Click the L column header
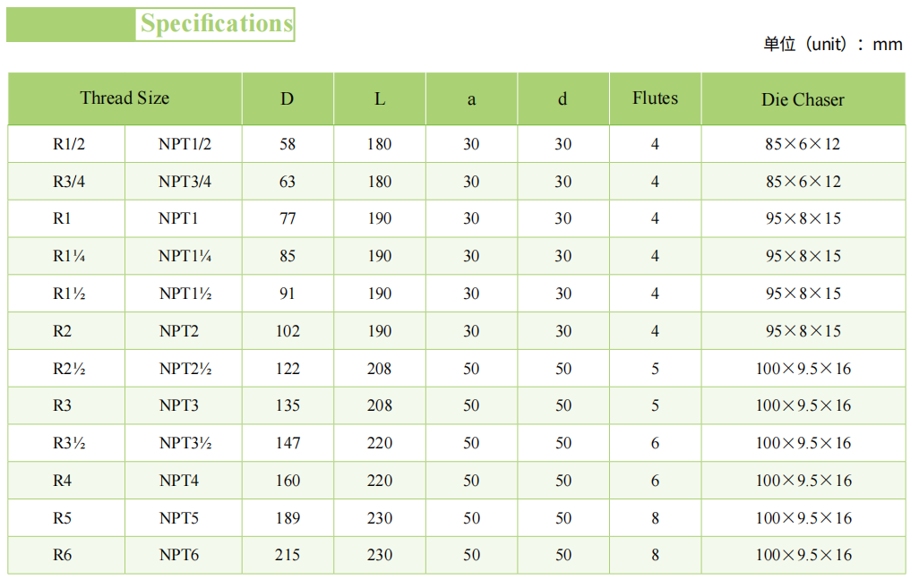Image resolution: width=919 pixels, height=588 pixels. click(x=380, y=98)
